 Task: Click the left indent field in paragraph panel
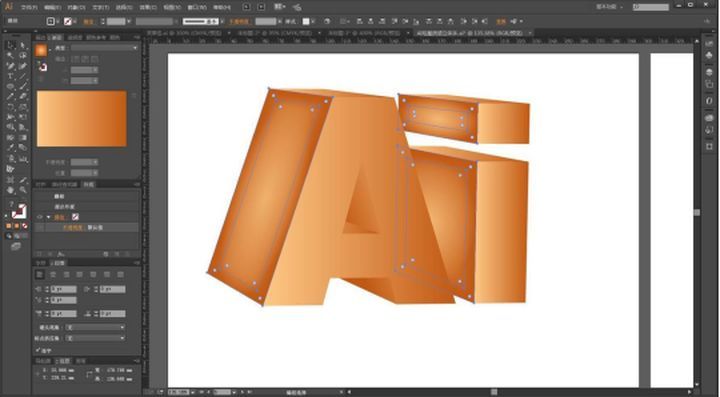tap(63, 289)
